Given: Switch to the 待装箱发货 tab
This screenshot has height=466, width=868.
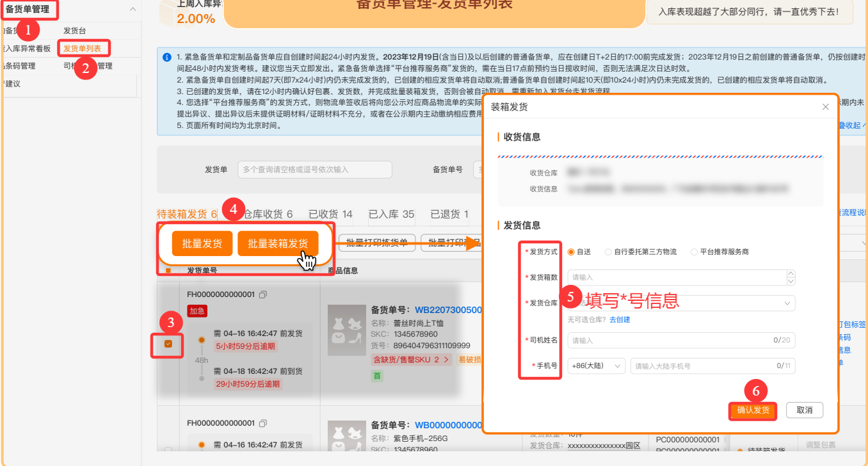Looking at the screenshot, I should click(187, 214).
